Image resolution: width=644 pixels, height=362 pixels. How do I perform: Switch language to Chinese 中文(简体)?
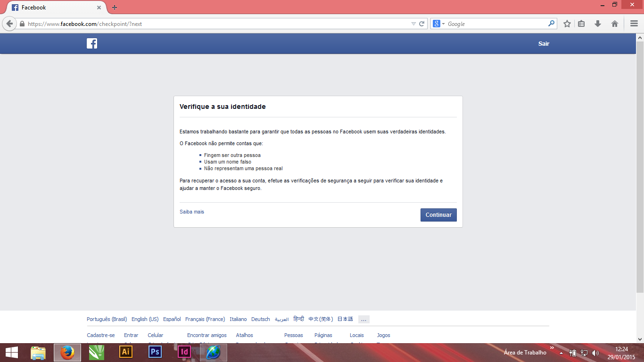click(321, 319)
